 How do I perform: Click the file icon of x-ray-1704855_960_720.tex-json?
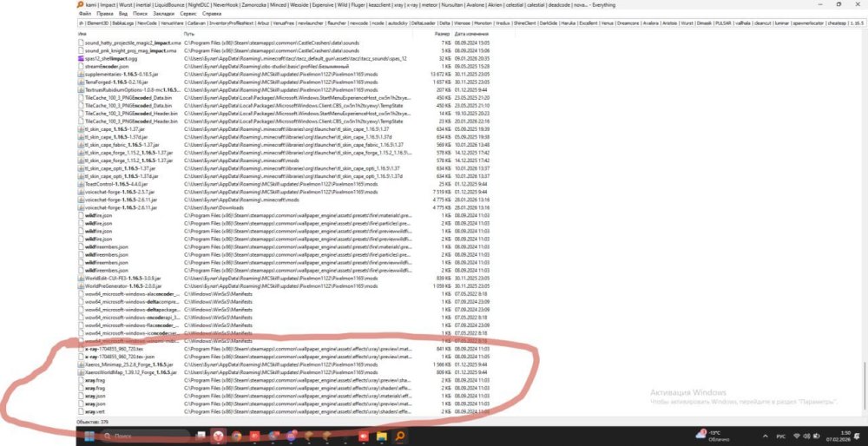pyautogui.click(x=81, y=357)
